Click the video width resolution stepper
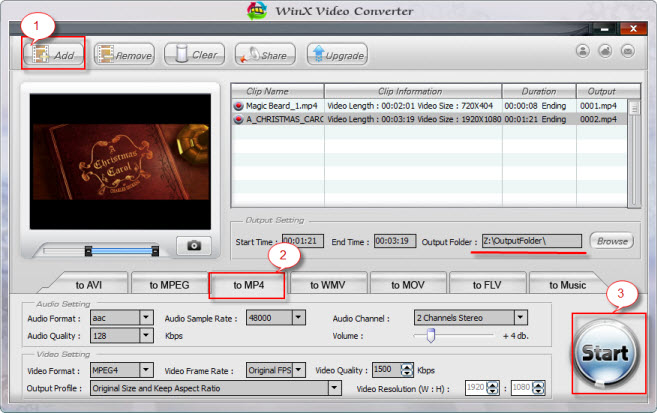This screenshot has width=657, height=413. pyautogui.click(x=492, y=388)
